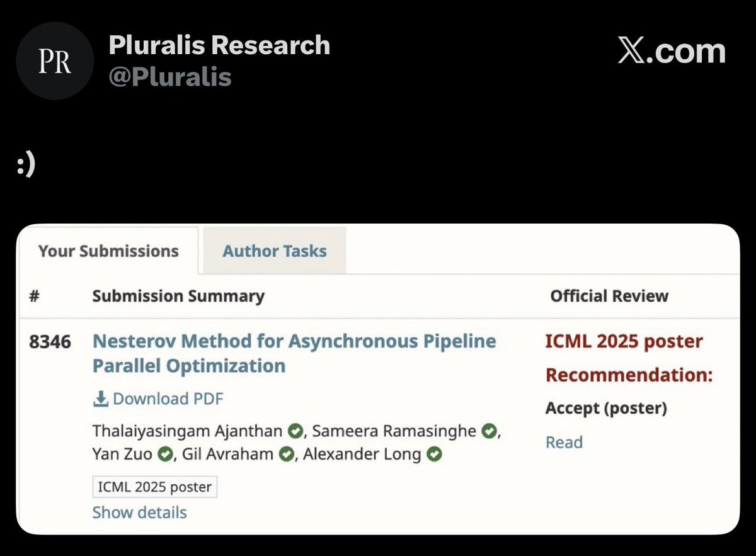This screenshot has height=556, width=756.
Task: Click the download icon beside Download PDF
Action: (x=100, y=399)
